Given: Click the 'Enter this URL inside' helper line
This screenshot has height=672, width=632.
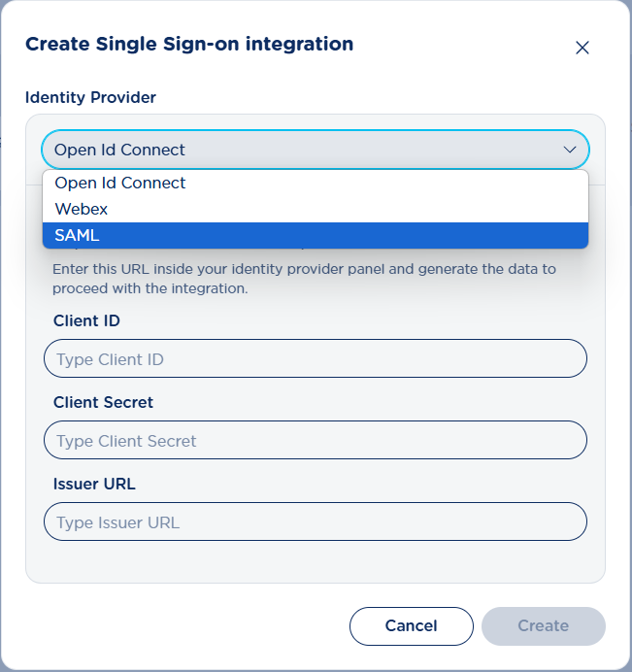Looking at the screenshot, I should [304, 269].
